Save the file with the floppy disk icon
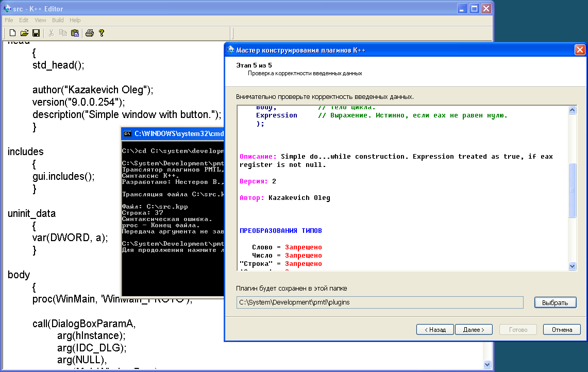 pos(36,33)
